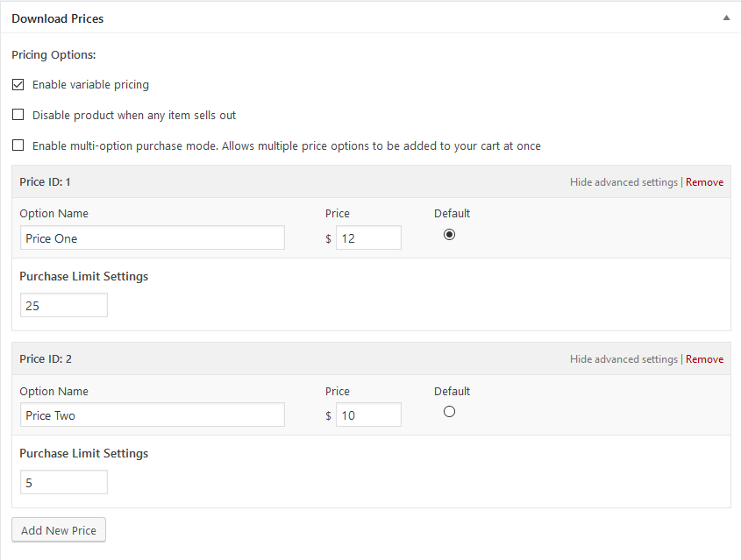Collapse the Download Prices panel arrow
Screen dimensions: 741x560
(x=725, y=18)
